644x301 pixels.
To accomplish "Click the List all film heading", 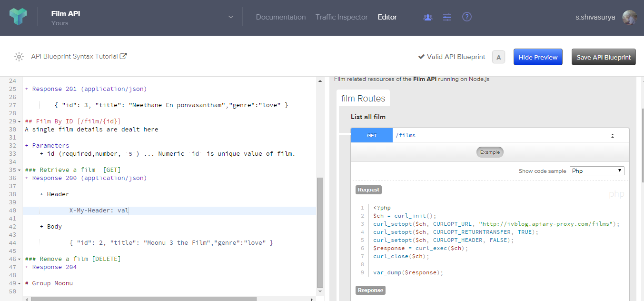I will pos(368,117).
